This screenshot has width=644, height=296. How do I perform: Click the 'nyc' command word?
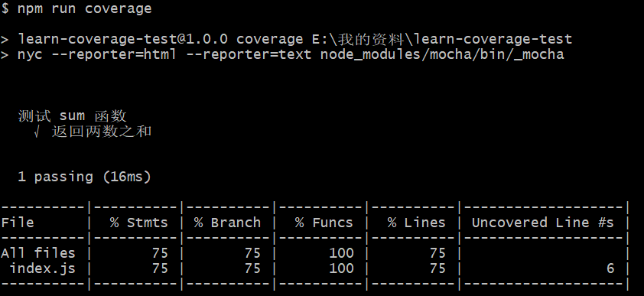click(30, 54)
